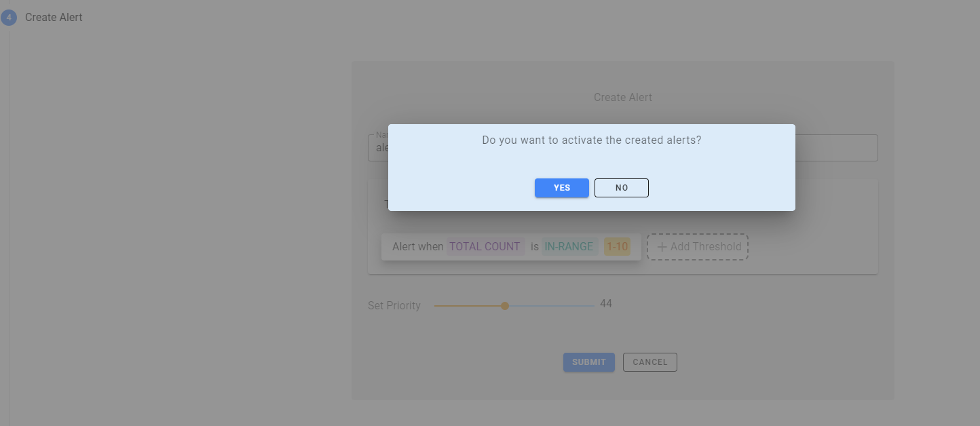Screen dimensions: 980x426
Task: Click the Set Priority slider handle
Action: 505,306
